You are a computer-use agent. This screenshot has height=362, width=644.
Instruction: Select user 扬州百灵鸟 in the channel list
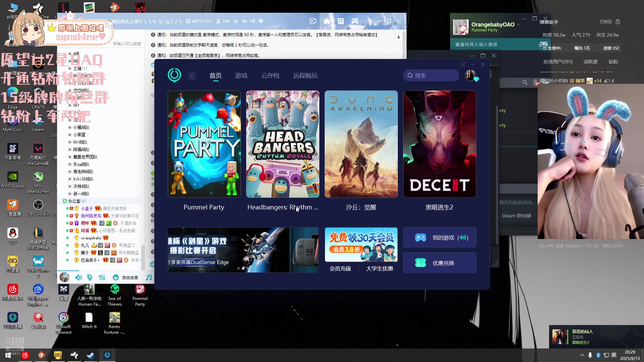(91, 216)
